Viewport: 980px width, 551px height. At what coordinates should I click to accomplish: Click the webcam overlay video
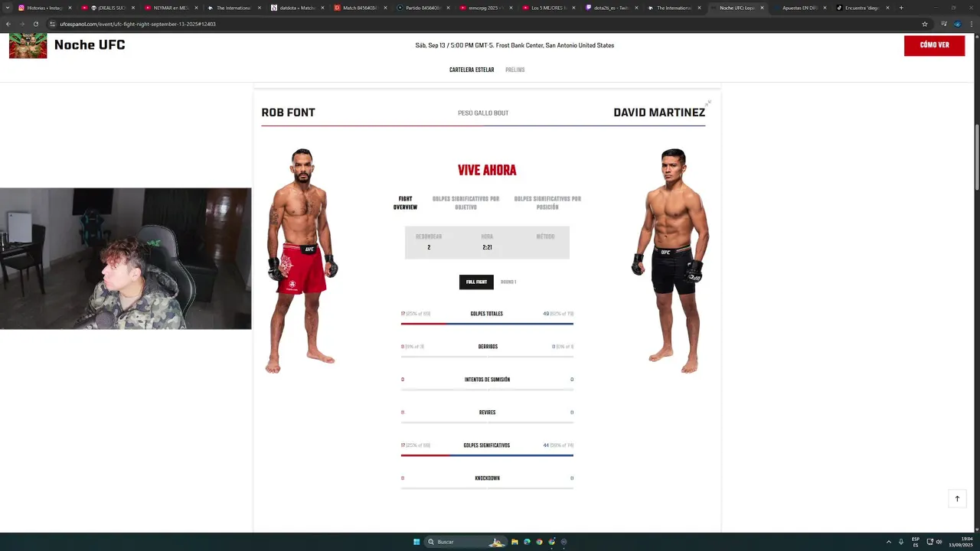(x=126, y=259)
